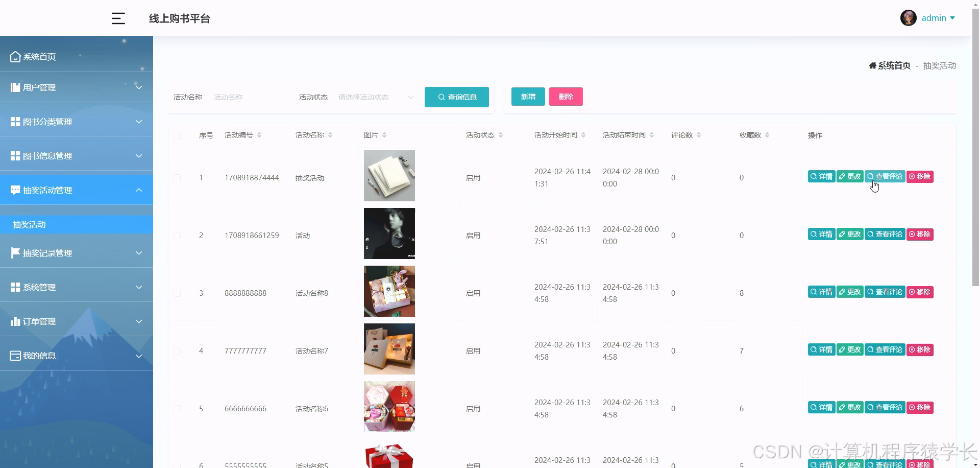Click the 用户管理 sidebar icon

point(15,87)
